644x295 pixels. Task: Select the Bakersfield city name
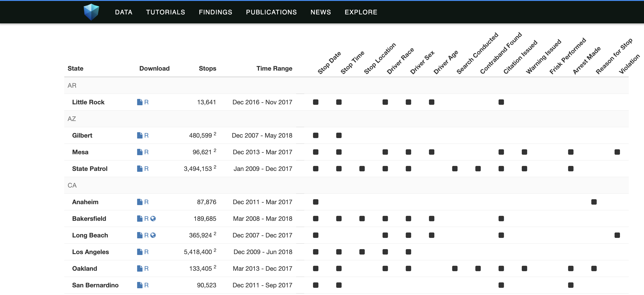tap(89, 218)
